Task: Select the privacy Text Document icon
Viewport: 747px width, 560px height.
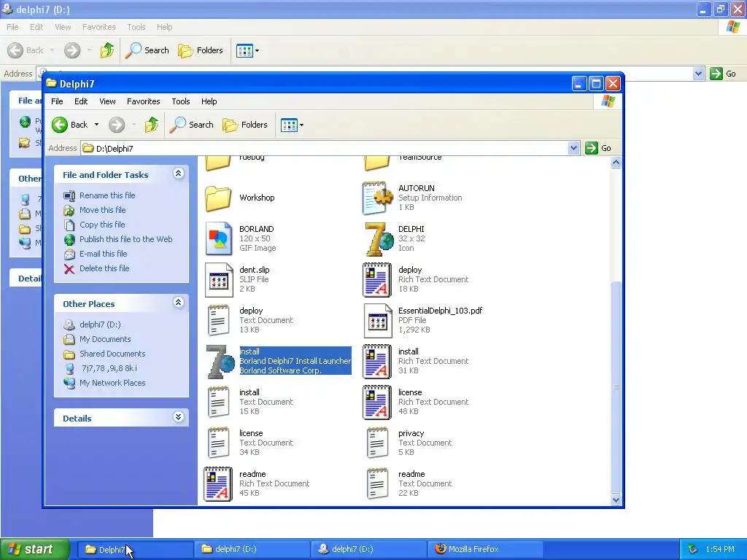Action: coord(378,443)
